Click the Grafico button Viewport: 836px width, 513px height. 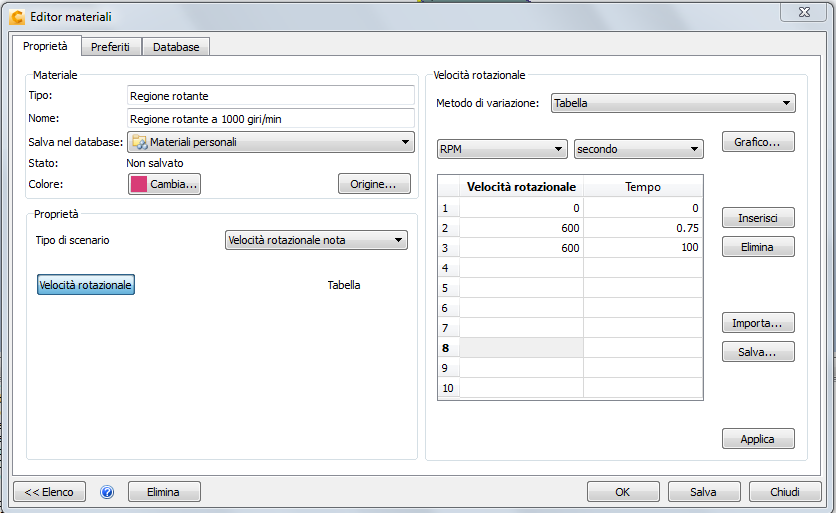point(758,142)
